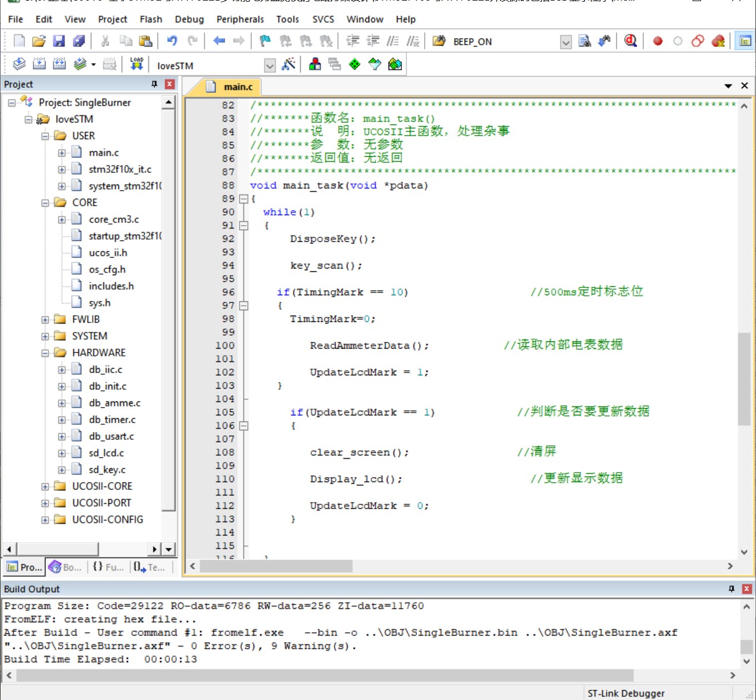This screenshot has height=700, width=756.
Task: Open the build dropdown arrow next to batch build
Action: (93, 64)
